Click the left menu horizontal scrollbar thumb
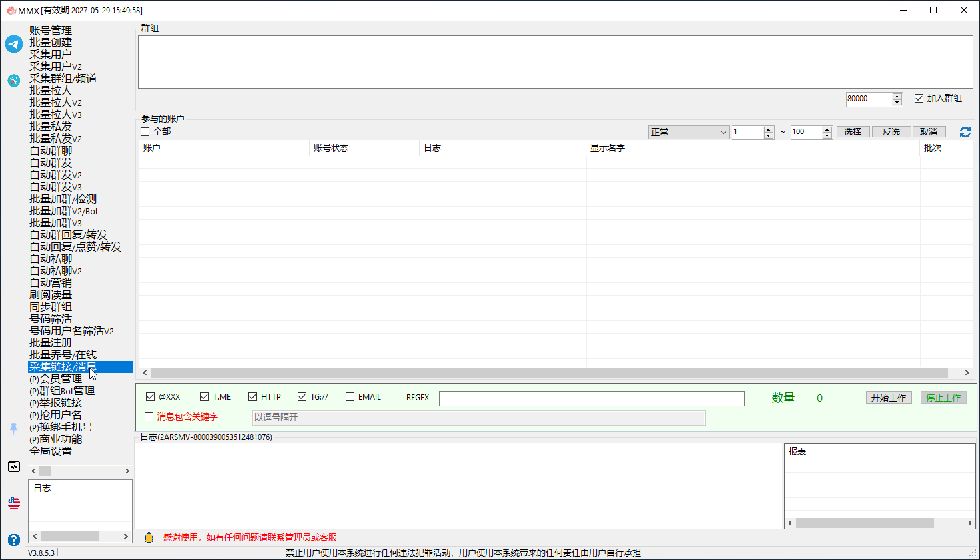This screenshot has height=560, width=980. click(45, 471)
